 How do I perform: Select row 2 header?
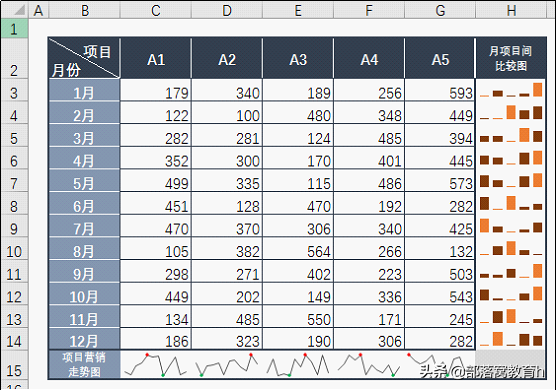[x=14, y=58]
